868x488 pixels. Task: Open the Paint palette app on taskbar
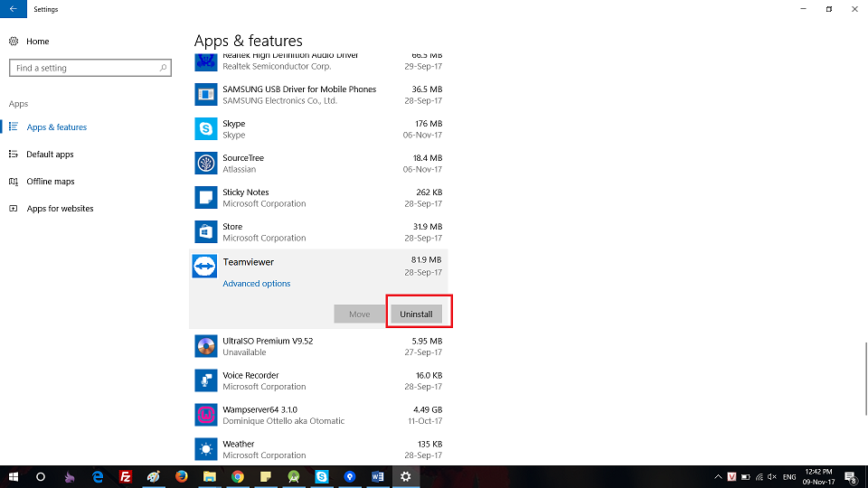tap(154, 477)
